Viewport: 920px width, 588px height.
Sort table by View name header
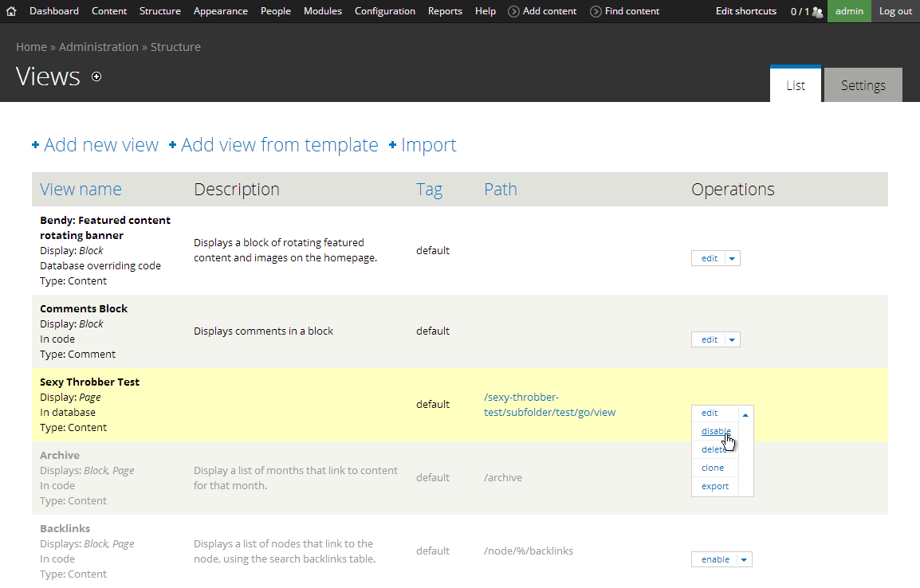pyautogui.click(x=81, y=190)
